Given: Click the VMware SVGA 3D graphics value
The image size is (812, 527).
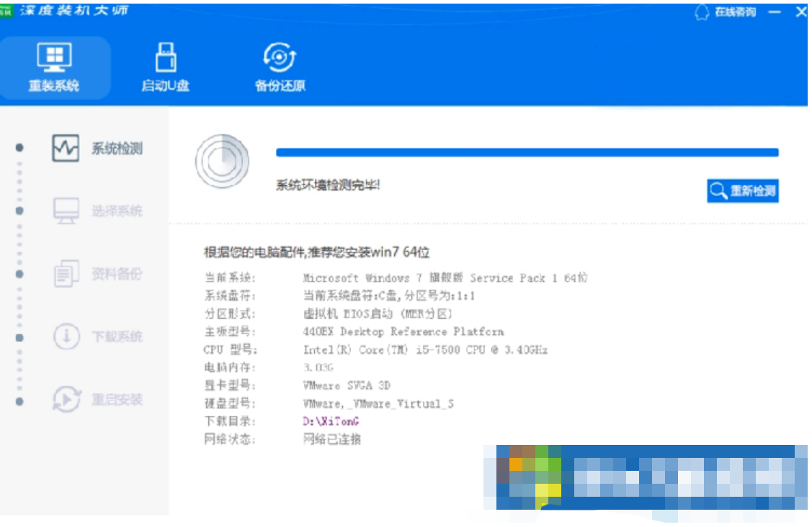Looking at the screenshot, I should pos(347,386).
